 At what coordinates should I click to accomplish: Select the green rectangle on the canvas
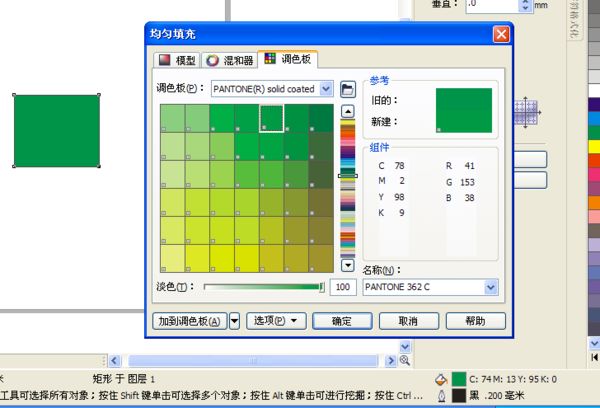pyautogui.click(x=57, y=131)
